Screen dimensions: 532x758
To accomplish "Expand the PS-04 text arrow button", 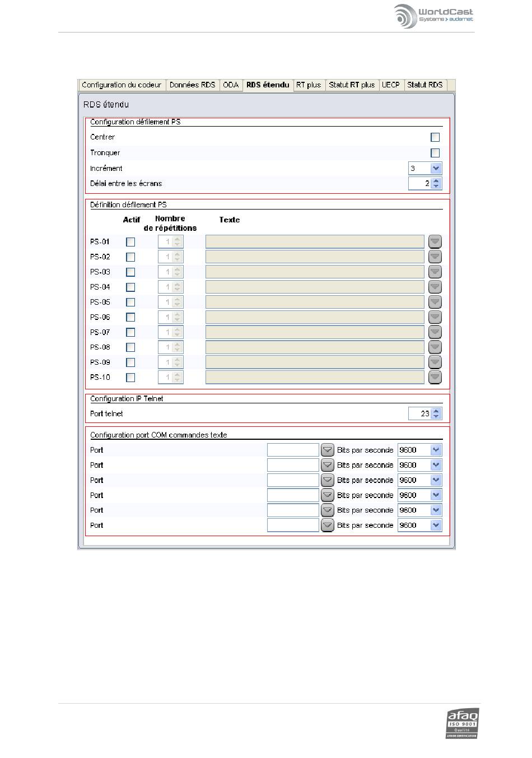I will pos(435,287).
